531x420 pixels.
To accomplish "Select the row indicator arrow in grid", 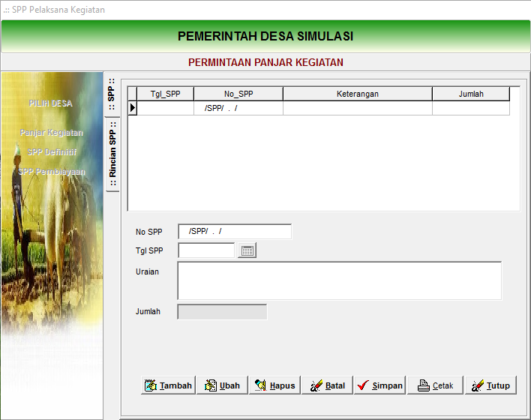I will click(x=133, y=108).
